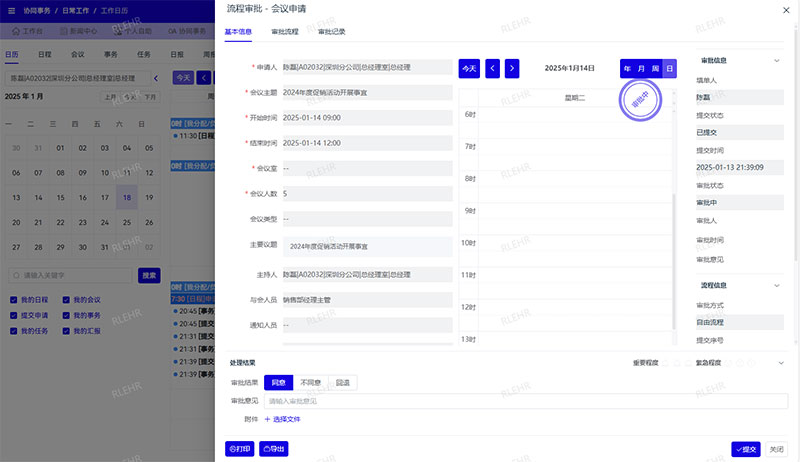Click 选择文件 to attach a file

pyautogui.click(x=282, y=419)
